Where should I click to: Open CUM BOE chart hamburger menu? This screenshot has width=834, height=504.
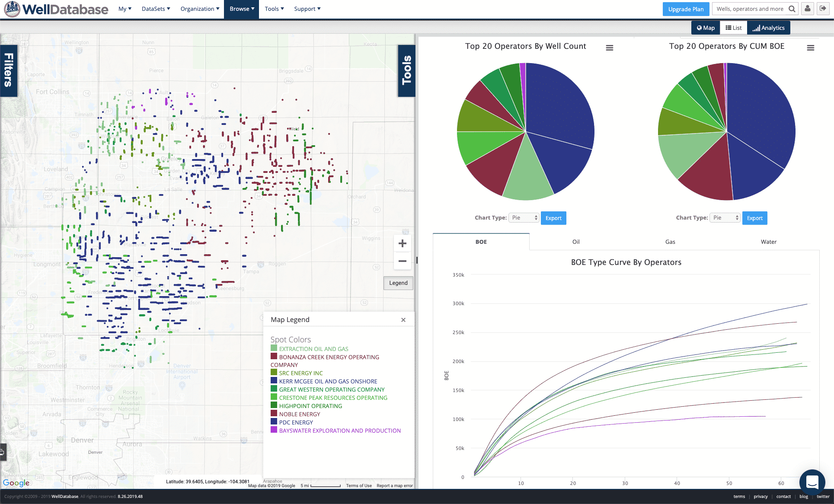coord(811,48)
